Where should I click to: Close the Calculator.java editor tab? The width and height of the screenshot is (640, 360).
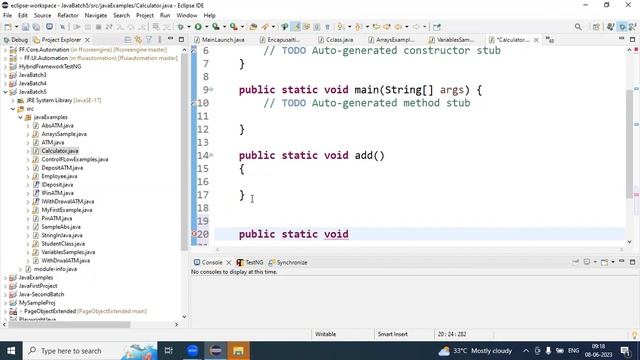536,40
